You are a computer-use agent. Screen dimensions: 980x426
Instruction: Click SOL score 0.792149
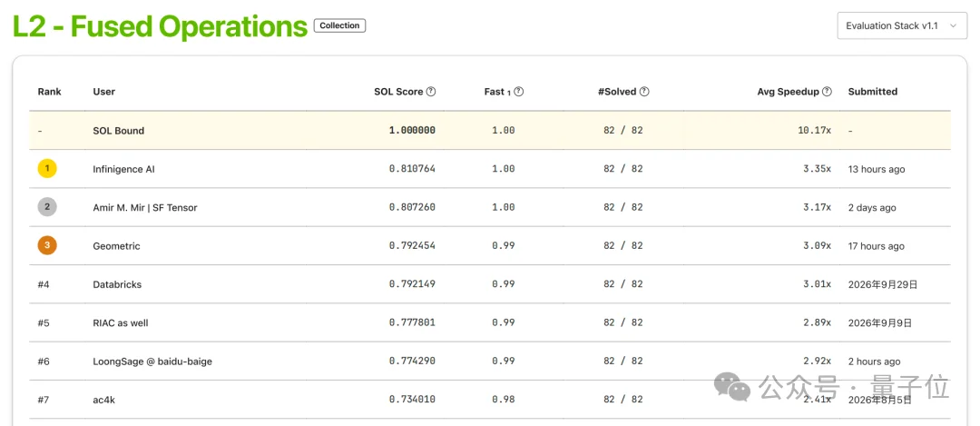tap(412, 284)
